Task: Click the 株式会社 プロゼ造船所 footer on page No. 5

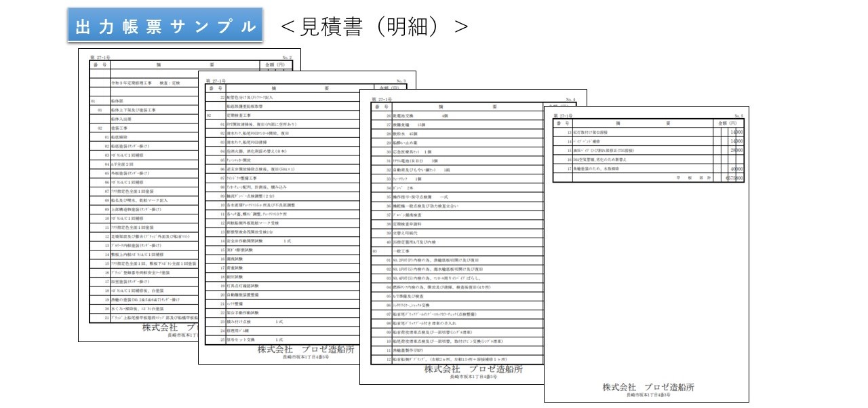Action: click(x=648, y=388)
